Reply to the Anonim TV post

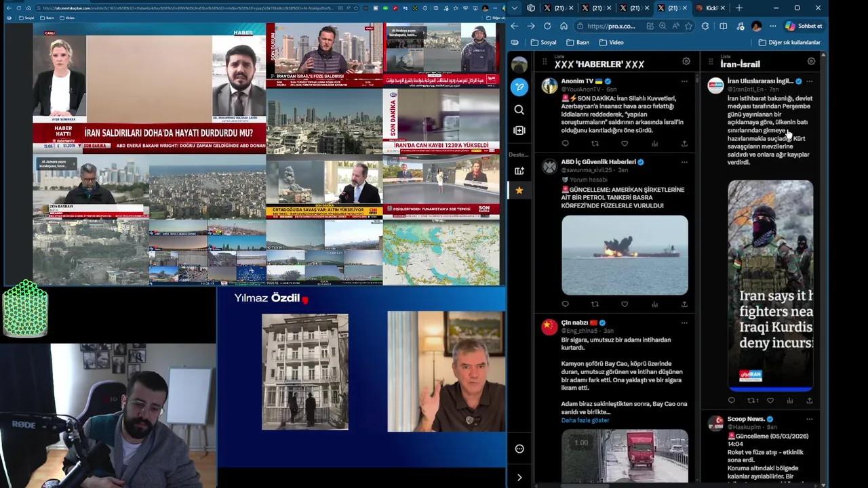click(565, 144)
